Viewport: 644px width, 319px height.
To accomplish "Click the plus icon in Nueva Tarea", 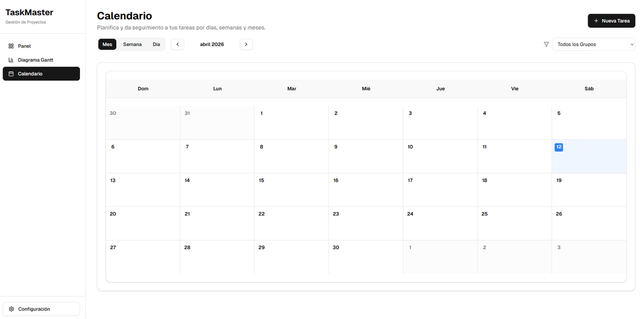I will 596,21.
